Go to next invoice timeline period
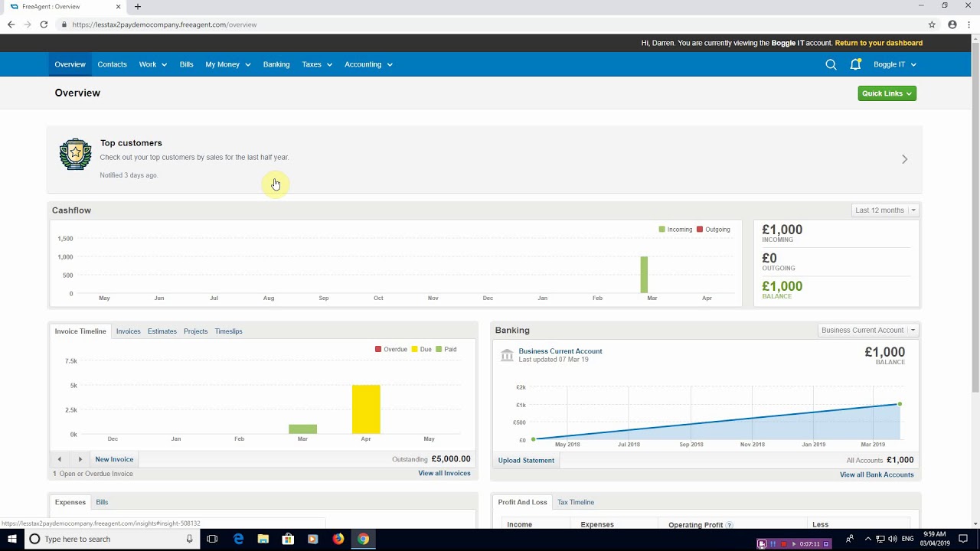The image size is (980, 551). click(80, 459)
